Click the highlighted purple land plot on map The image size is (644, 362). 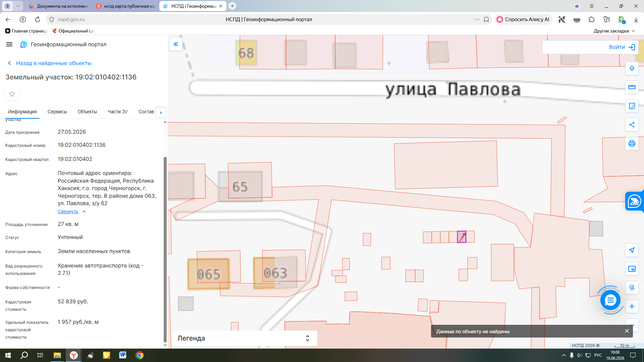point(462,237)
